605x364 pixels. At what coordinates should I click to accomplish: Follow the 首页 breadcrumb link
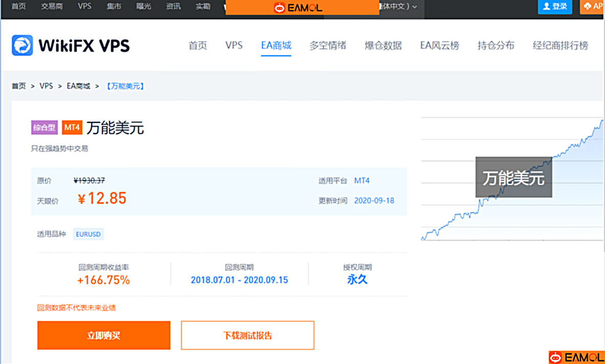[x=18, y=86]
